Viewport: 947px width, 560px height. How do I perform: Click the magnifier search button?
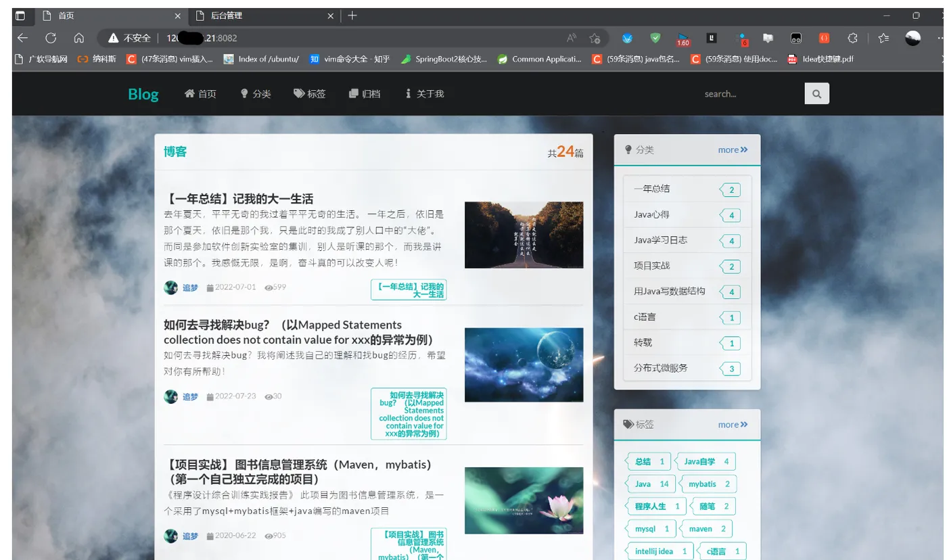tap(816, 94)
